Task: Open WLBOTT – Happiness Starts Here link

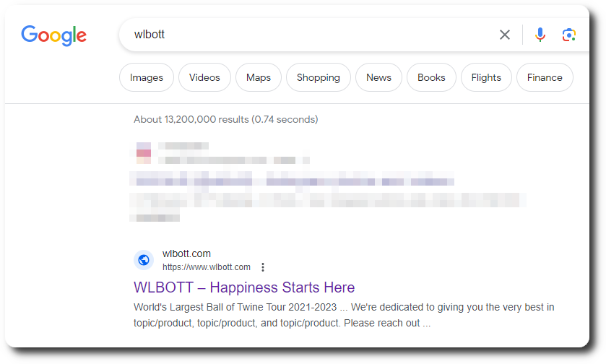Action: [x=244, y=287]
